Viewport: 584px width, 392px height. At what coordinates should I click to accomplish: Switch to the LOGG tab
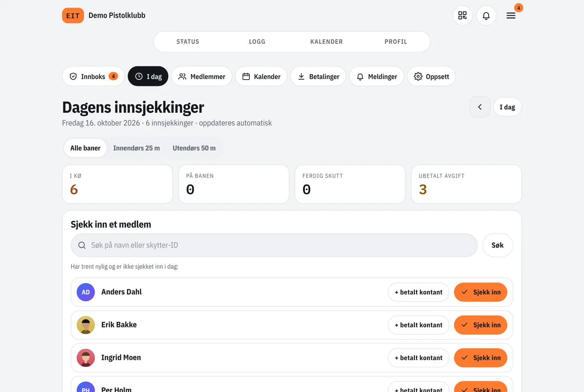[257, 42]
